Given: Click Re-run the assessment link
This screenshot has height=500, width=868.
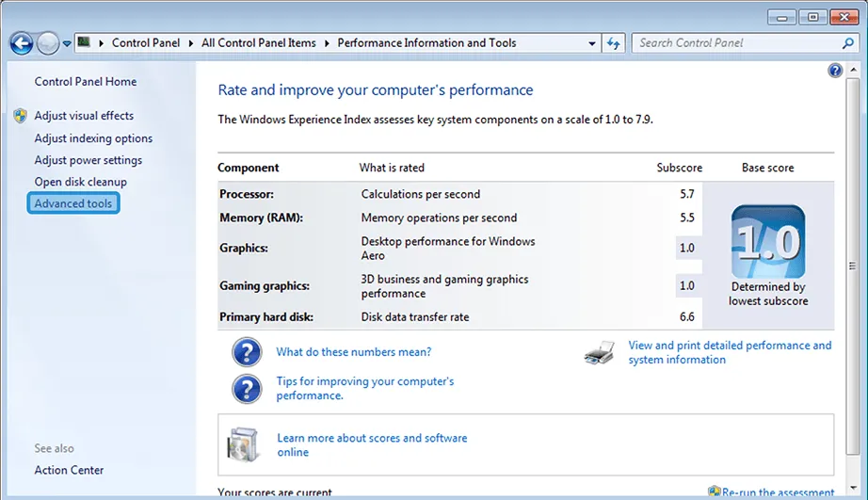Looking at the screenshot, I should tap(778, 492).
